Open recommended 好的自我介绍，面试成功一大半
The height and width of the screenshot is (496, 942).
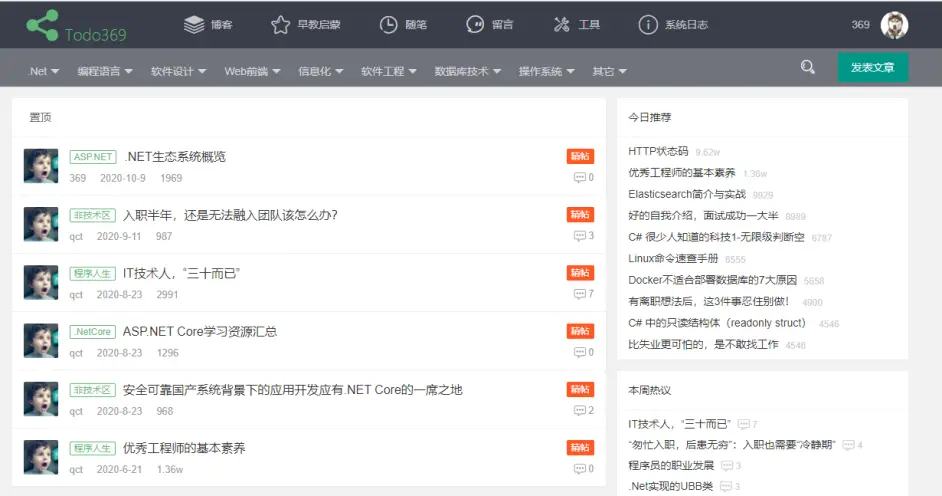703,216
